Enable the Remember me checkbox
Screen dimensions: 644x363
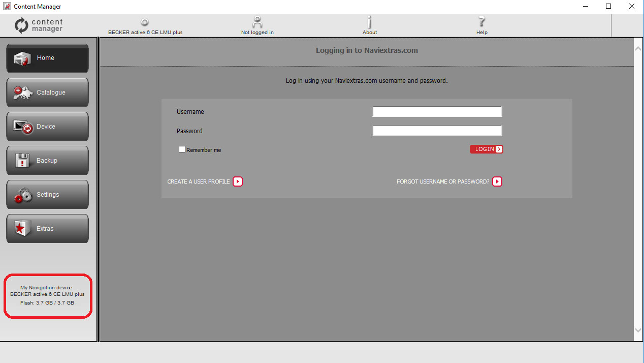[x=182, y=149]
